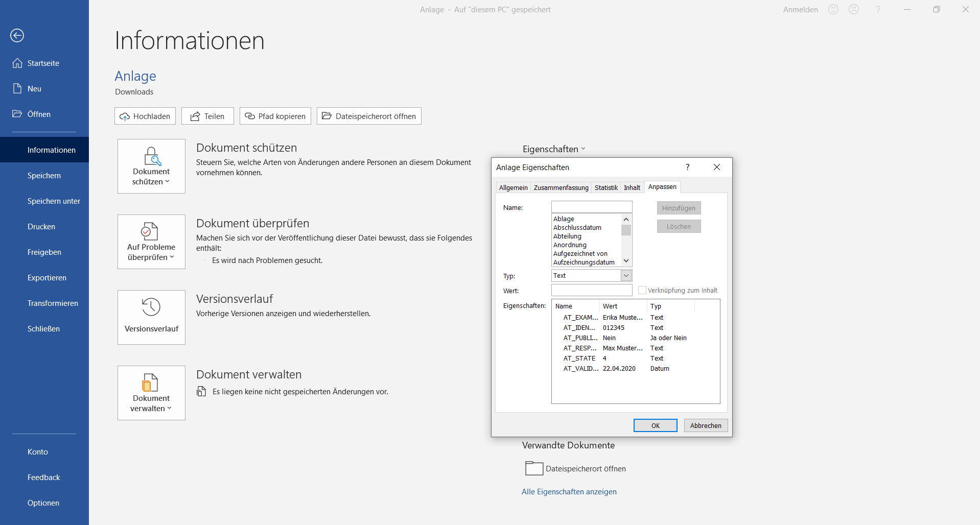
Task: Open the Versionsverlauf panel
Action: tap(151, 317)
